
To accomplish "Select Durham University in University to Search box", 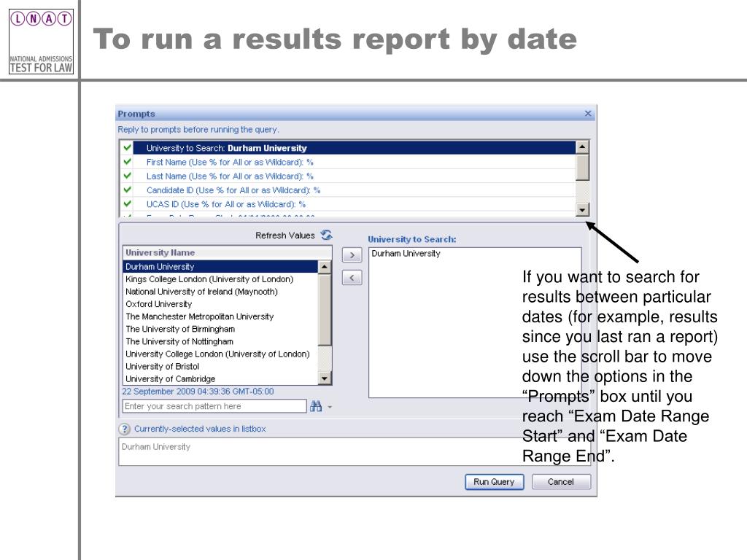I will 406,253.
